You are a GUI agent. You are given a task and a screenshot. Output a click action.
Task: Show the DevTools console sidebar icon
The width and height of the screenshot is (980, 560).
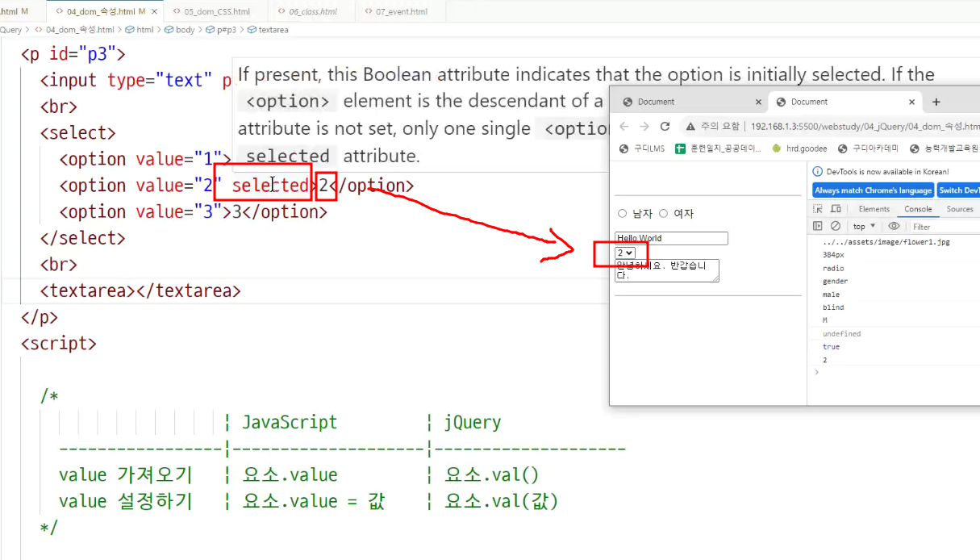click(818, 227)
